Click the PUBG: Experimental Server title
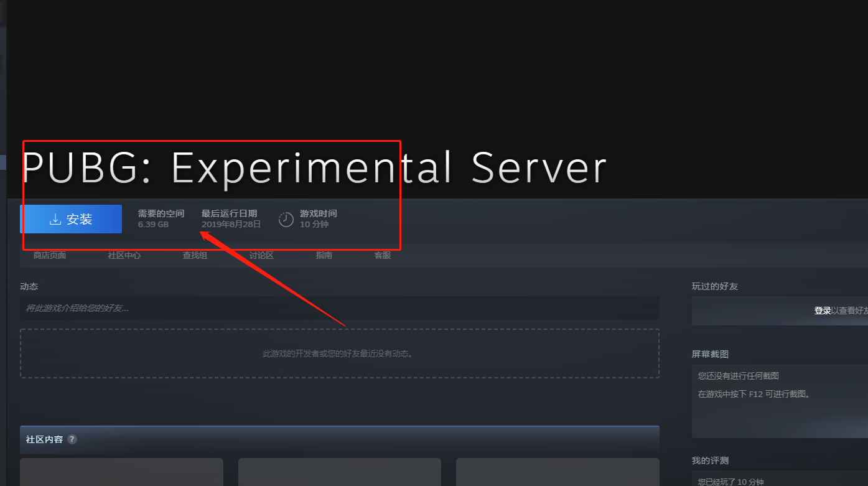Screen dimensions: 868x486 pyautogui.click(x=314, y=168)
